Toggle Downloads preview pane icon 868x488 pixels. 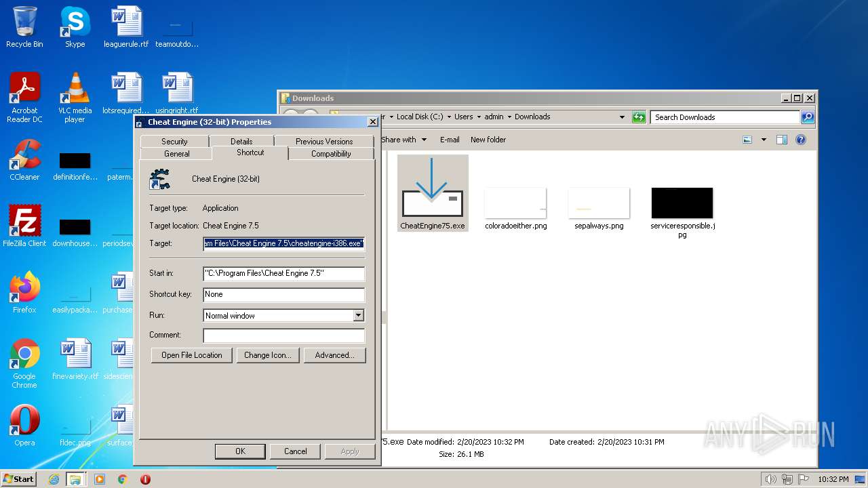782,140
